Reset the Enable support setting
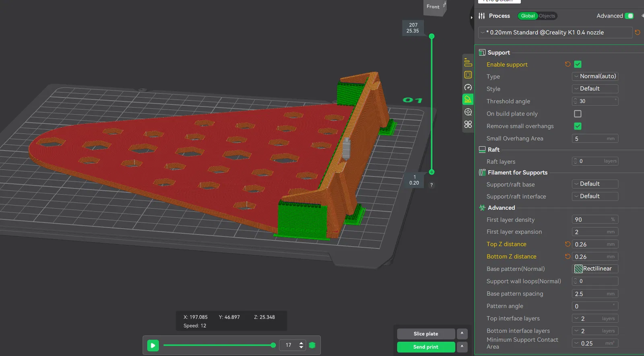 [568, 64]
